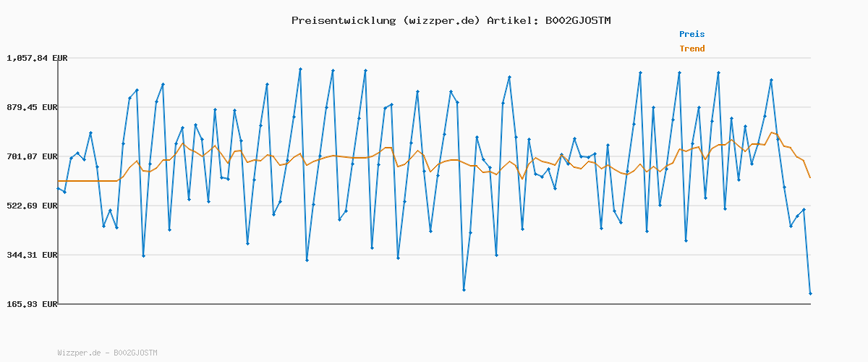The width and height of the screenshot is (868, 362).
Task: Click the Preis legend label
Action: (x=692, y=34)
